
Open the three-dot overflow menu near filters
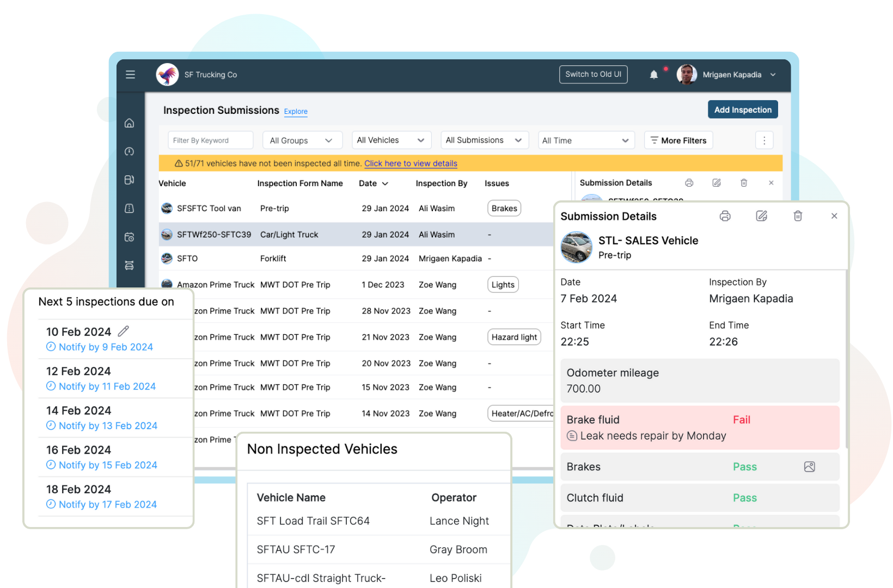click(x=764, y=140)
